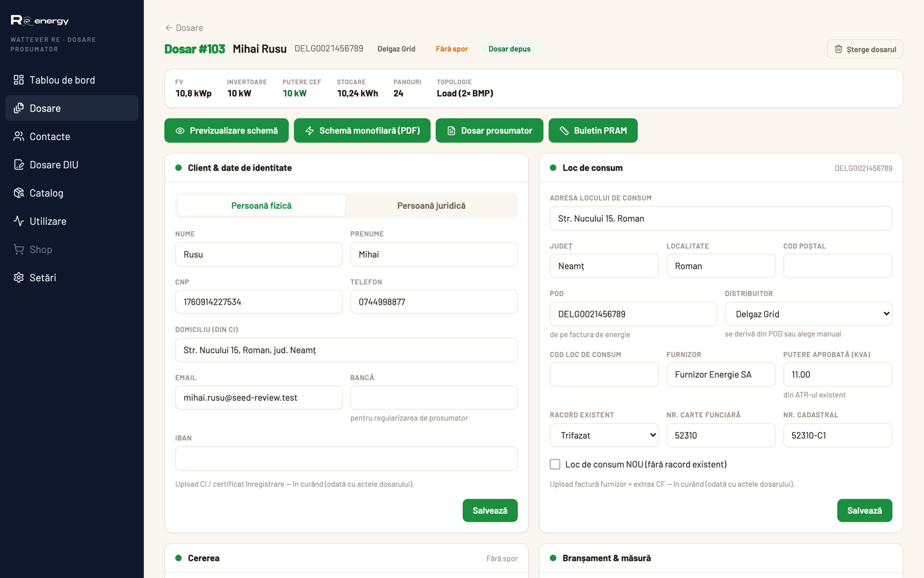The height and width of the screenshot is (578, 924).
Task: Click trash icon in Șterge dosarul
Action: coord(839,49)
